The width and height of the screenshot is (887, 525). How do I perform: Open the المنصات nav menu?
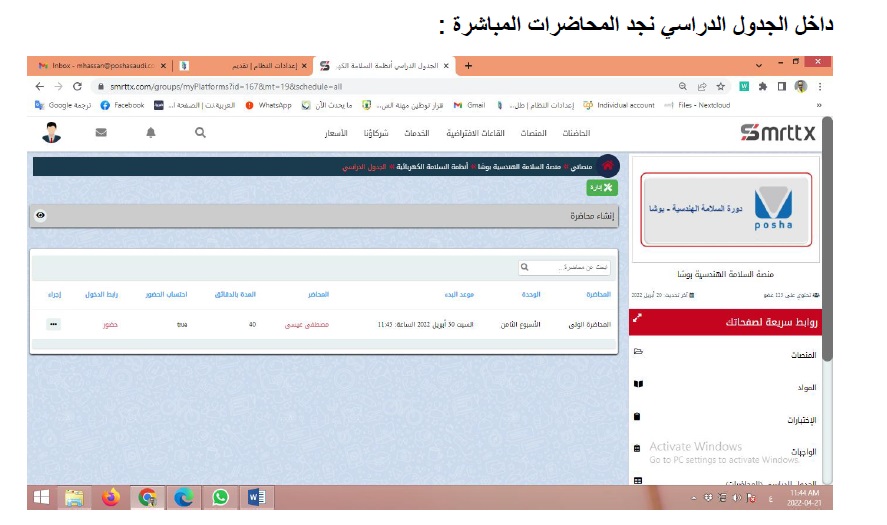click(x=533, y=133)
